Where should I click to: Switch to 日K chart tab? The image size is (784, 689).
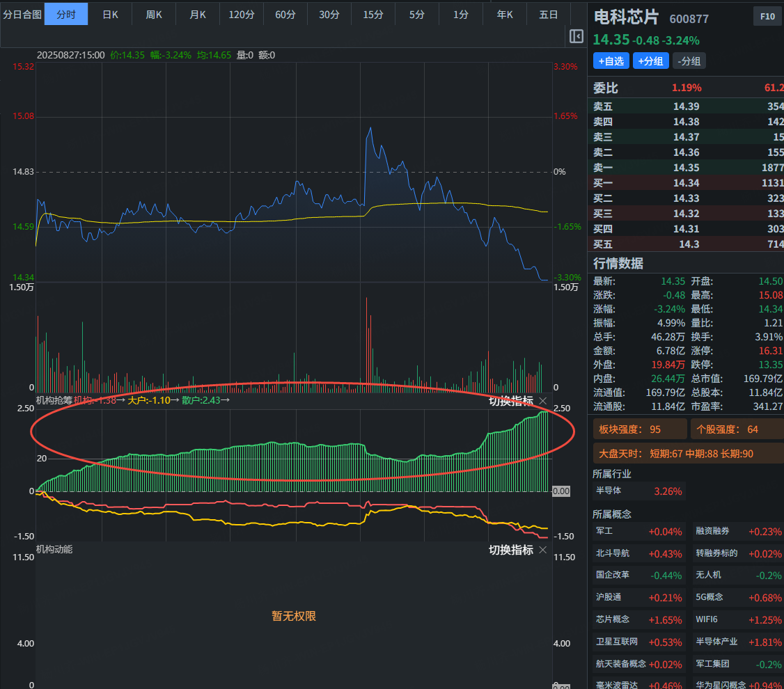tap(110, 14)
